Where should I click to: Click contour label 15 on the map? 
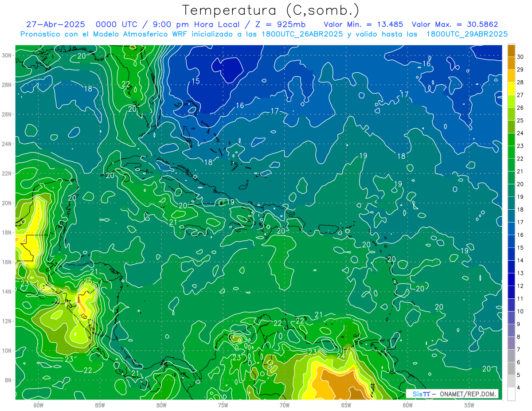point(196,81)
